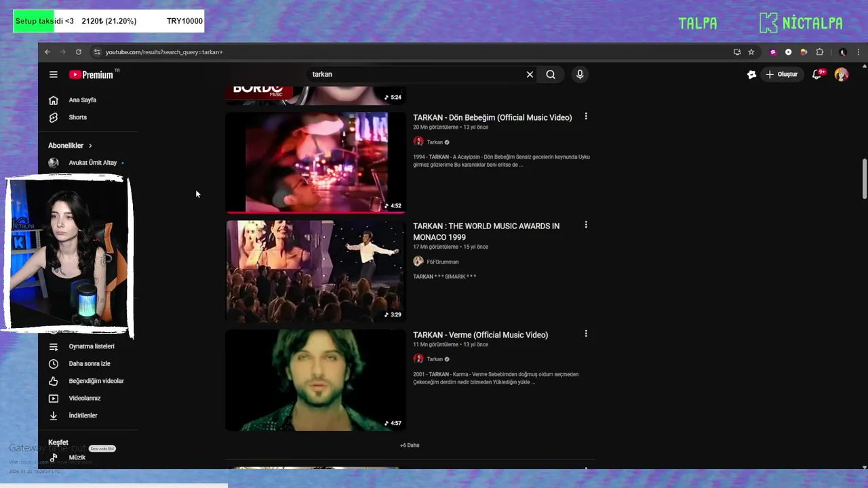Click the Daha sonra izle clock icon
The image size is (868, 488).
click(54, 364)
